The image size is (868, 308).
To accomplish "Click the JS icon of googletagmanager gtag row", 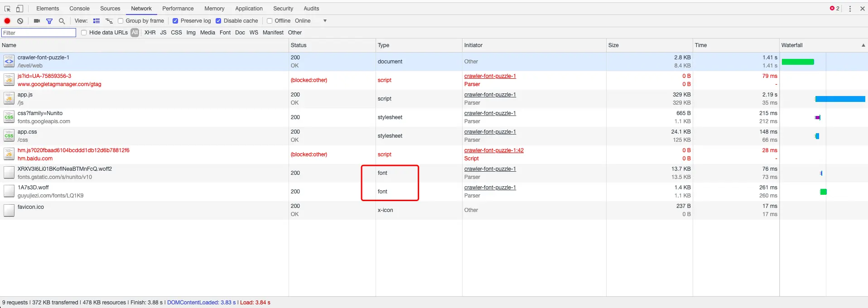I will coord(9,80).
